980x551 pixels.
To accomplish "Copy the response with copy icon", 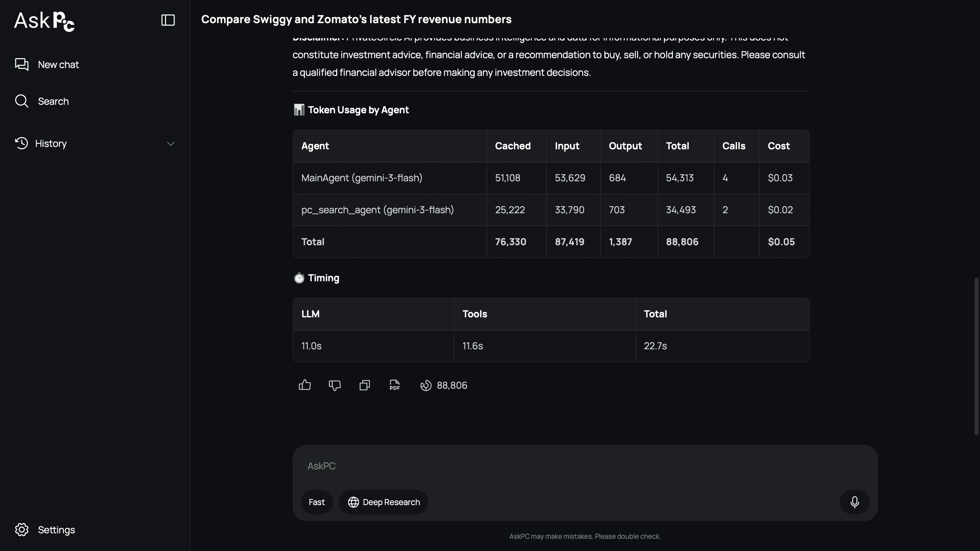I will pyautogui.click(x=364, y=385).
